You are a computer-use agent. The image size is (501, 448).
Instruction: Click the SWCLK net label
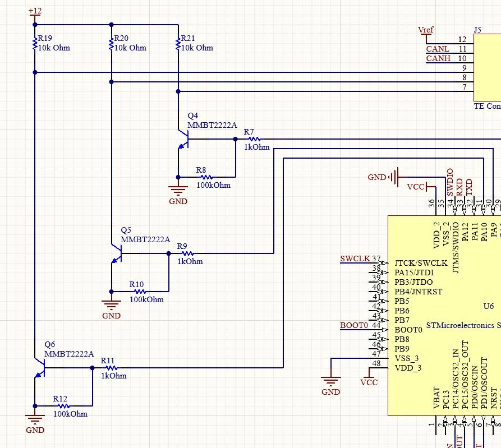click(355, 258)
